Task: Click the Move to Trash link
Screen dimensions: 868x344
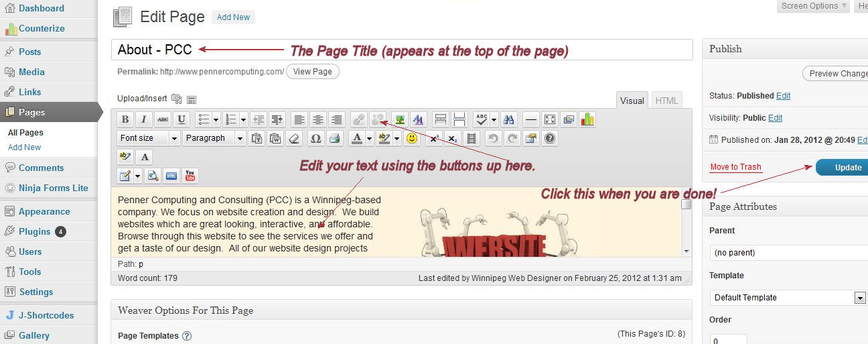Action: coord(735,167)
